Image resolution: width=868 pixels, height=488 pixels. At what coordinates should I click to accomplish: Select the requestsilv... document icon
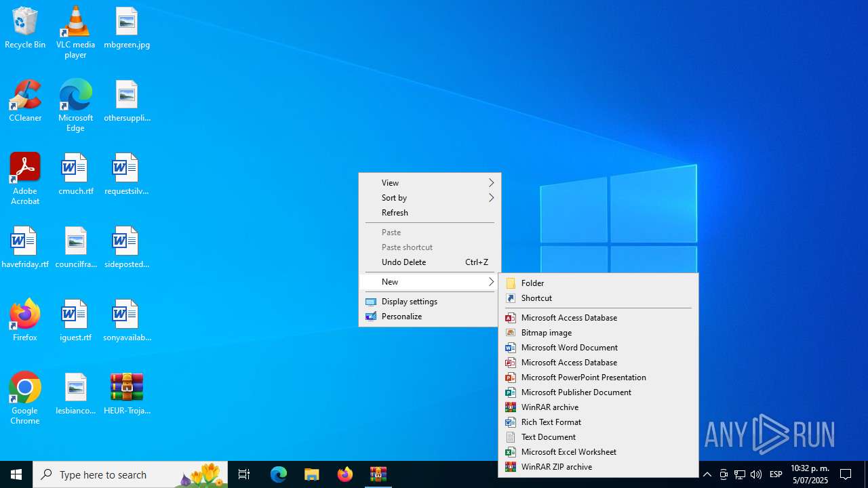127,174
